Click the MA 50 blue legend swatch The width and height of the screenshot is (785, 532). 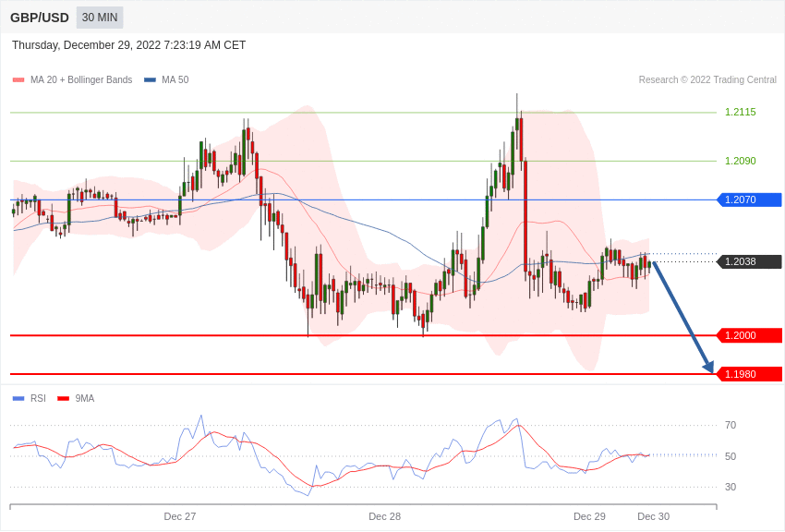click(x=150, y=79)
